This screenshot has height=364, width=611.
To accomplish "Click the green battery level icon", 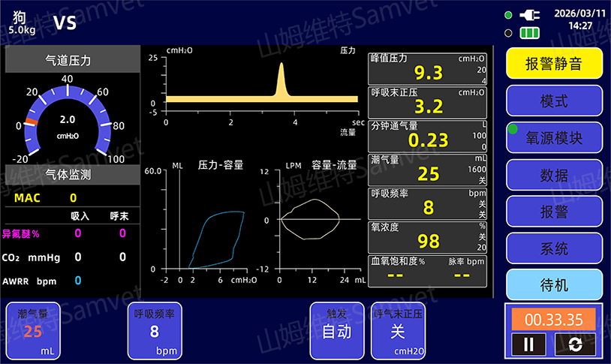I will tap(530, 33).
